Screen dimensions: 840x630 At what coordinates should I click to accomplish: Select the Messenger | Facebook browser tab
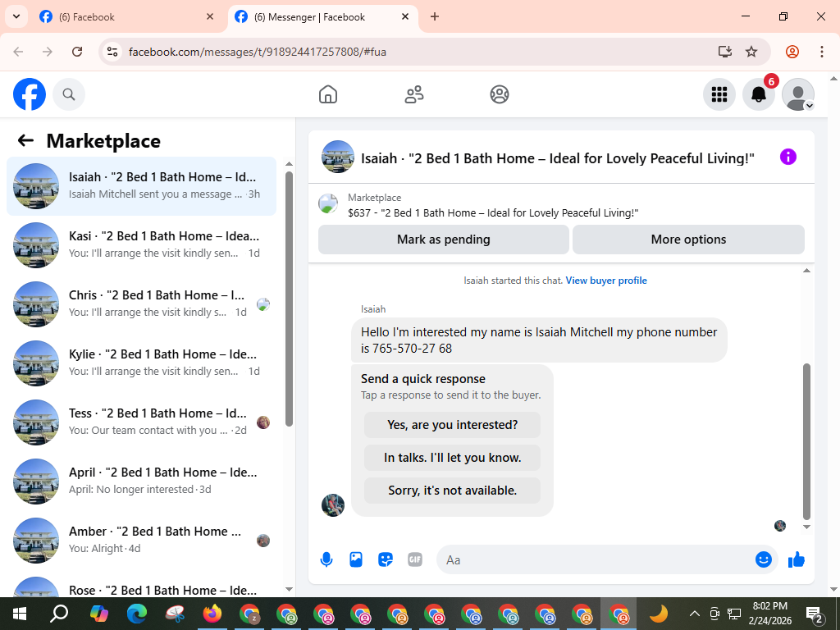[322, 16]
